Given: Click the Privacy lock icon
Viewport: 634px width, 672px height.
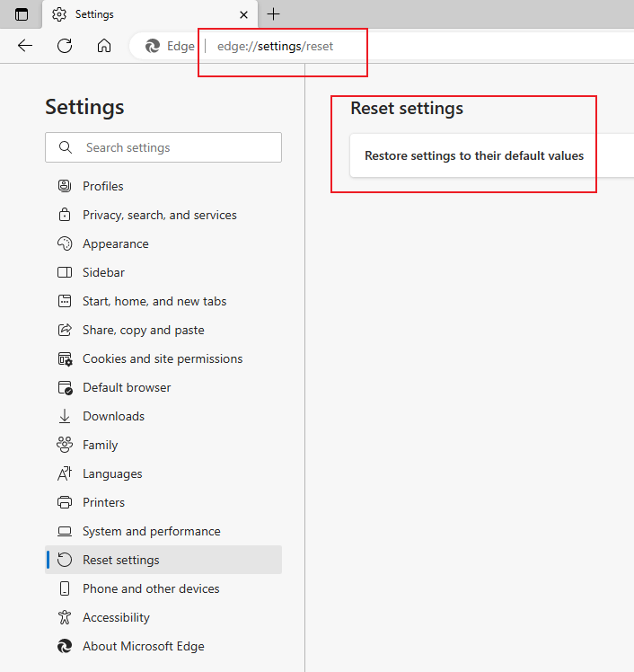Looking at the screenshot, I should point(65,215).
